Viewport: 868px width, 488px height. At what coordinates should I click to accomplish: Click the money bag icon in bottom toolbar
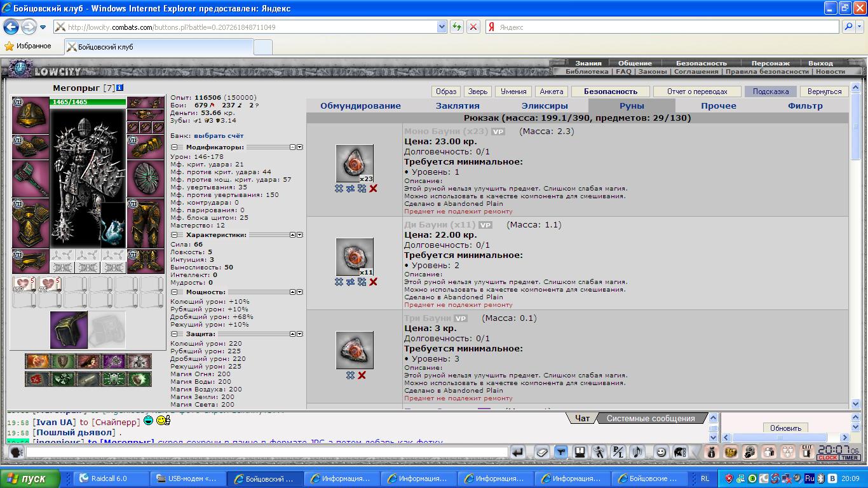pyautogui.click(x=711, y=452)
